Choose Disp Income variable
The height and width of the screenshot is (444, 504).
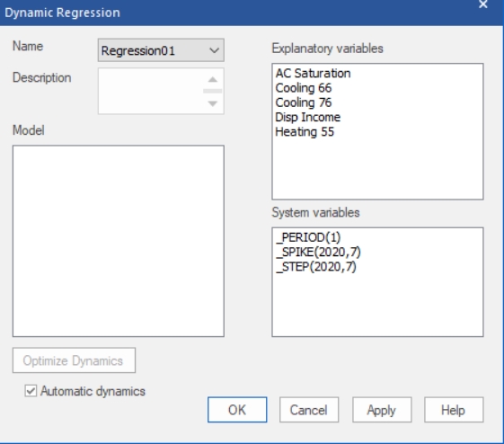point(307,117)
